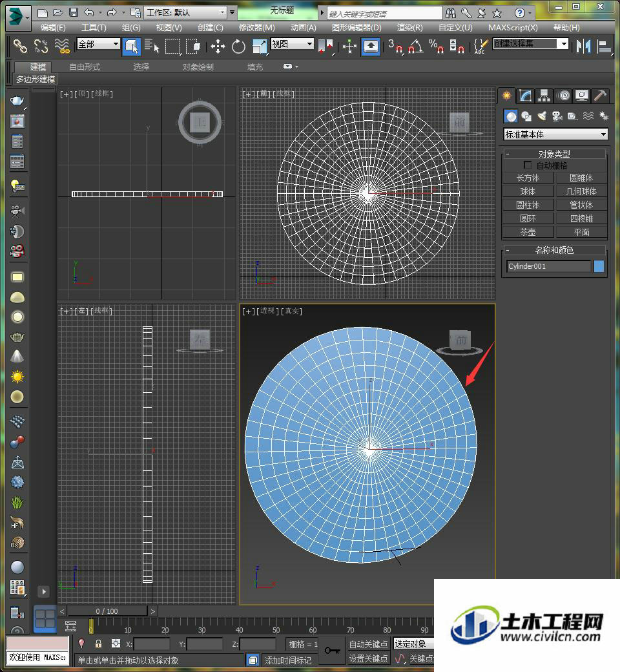The width and height of the screenshot is (620, 672).
Task: Open the selection filter '全部' dropdown
Action: (98, 44)
